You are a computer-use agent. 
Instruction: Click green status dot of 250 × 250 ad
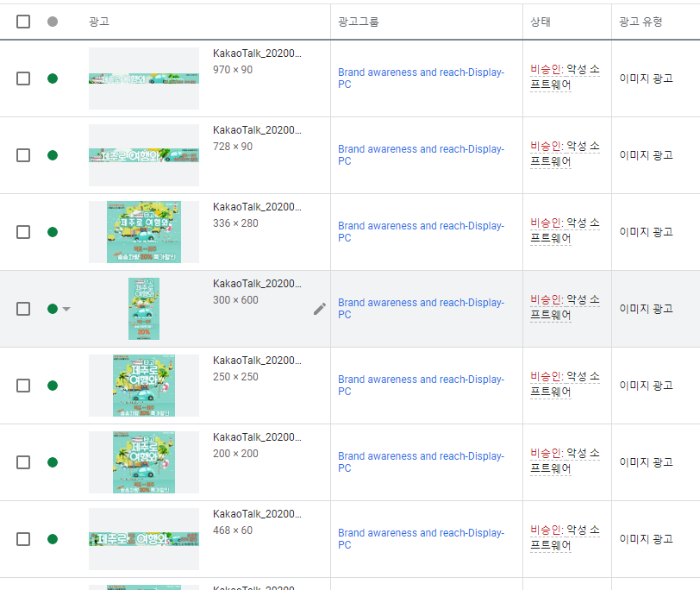[53, 386]
